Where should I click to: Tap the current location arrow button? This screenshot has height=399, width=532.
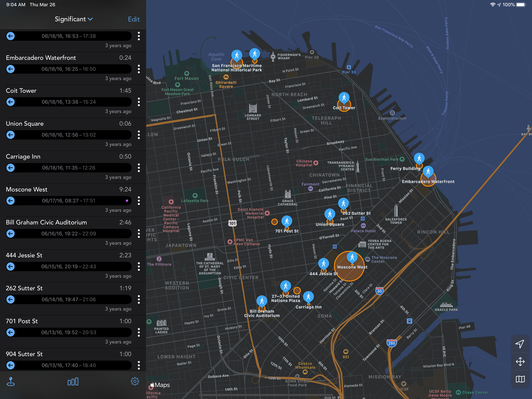click(520, 344)
